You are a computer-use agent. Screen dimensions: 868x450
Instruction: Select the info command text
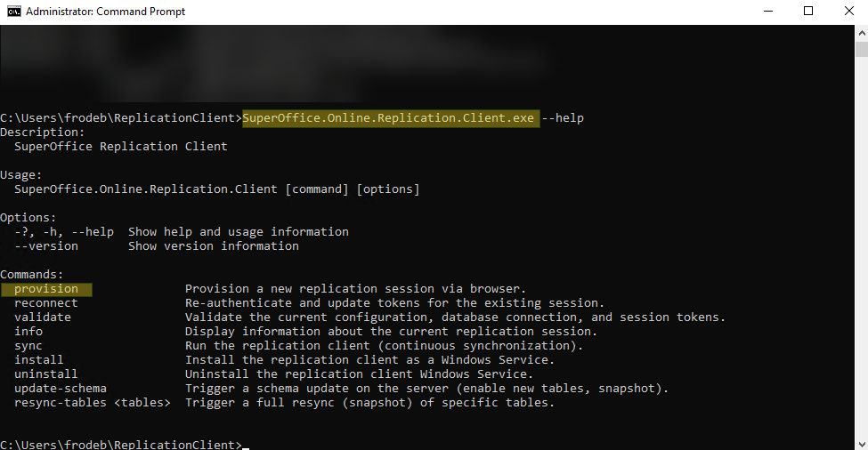(x=28, y=332)
